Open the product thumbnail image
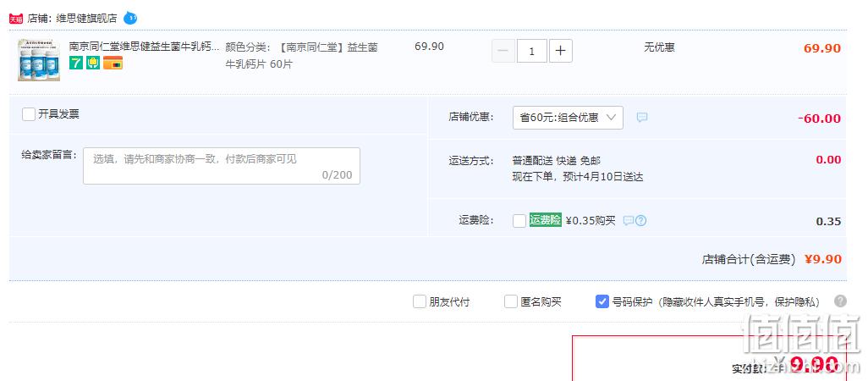Viewport: 868px width, 381px height. [39, 60]
